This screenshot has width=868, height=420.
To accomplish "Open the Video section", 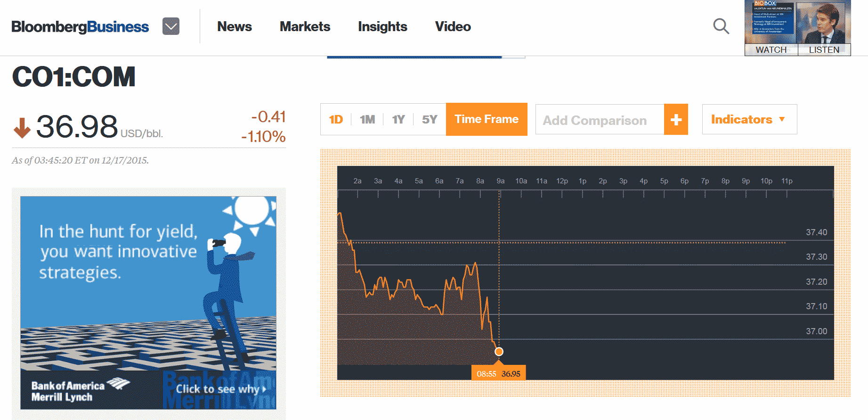I will (453, 27).
